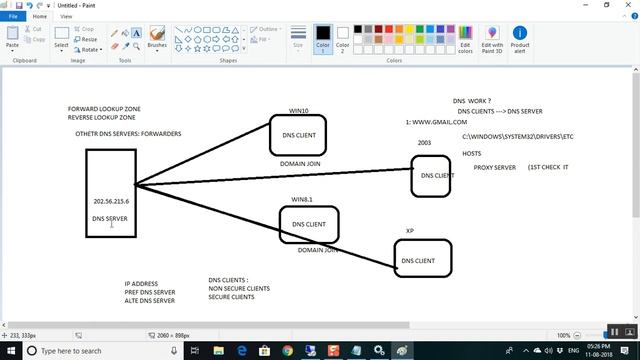Open the Windows Start menu
The width and height of the screenshot is (640, 360).
11,351
